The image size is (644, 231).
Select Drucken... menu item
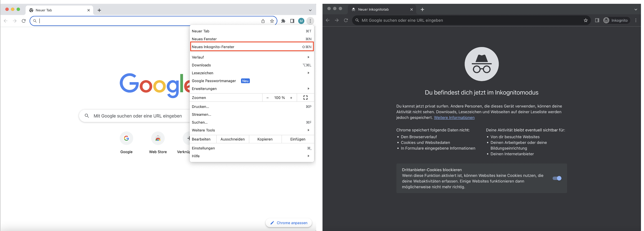pos(252,107)
